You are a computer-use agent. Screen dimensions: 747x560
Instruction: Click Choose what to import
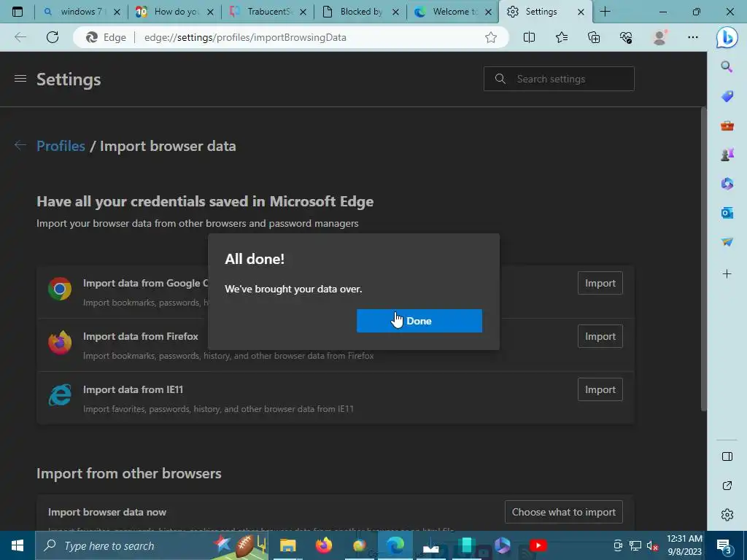(564, 513)
